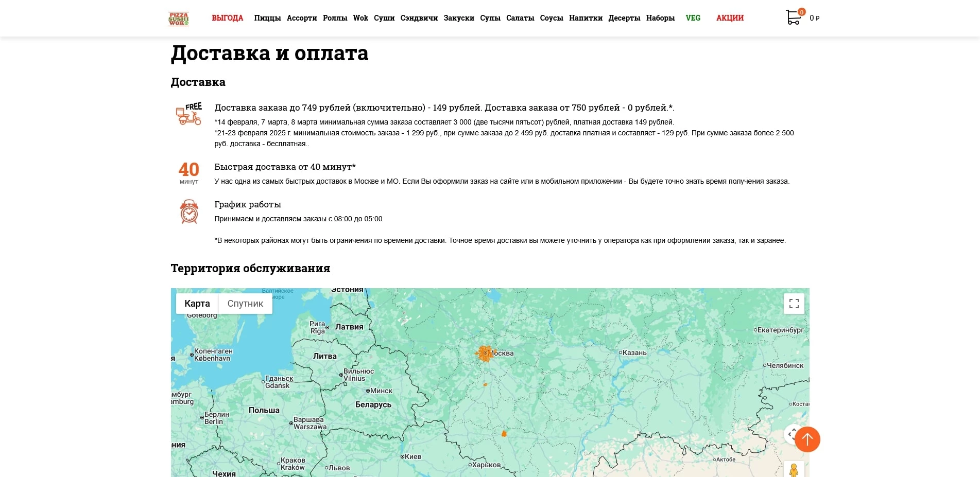Click the orange scroll-to-top arrow button
Viewport: 980px width, 477px height.
(x=807, y=439)
